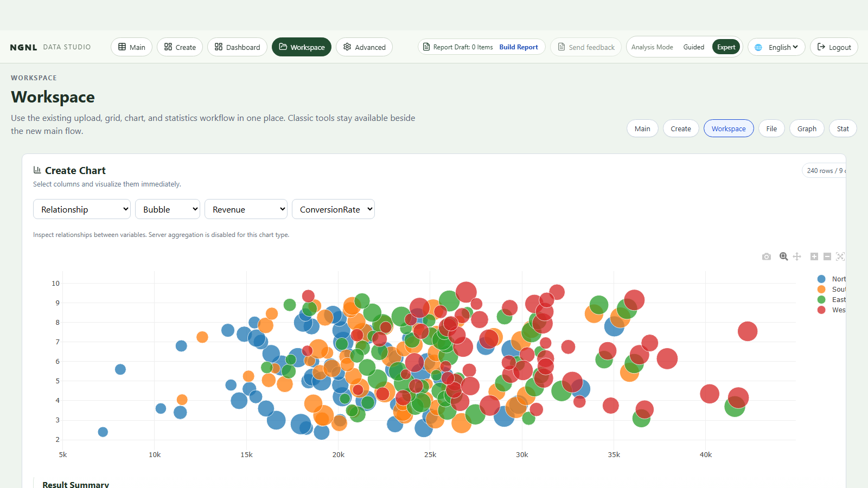Expand the Bubble chart type dropdown
Viewport: 868px width, 488px height.
coord(168,209)
